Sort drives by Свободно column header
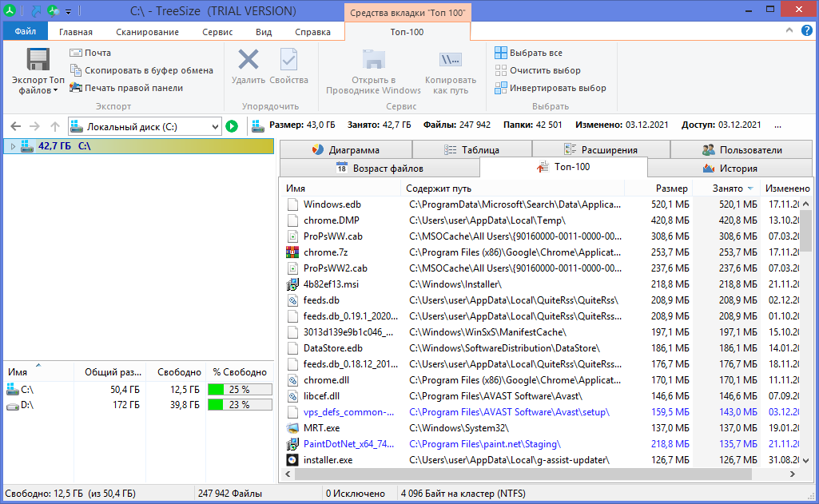 176,372
